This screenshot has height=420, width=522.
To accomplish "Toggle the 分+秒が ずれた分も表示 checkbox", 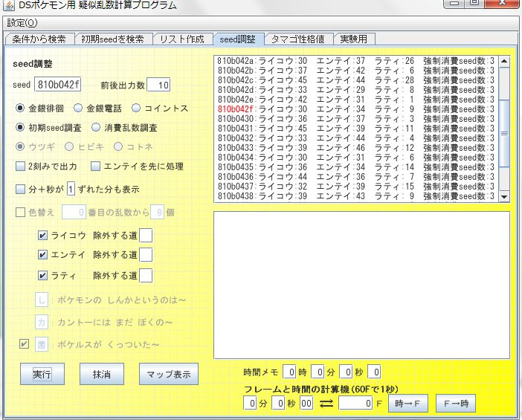I will pyautogui.click(x=20, y=190).
